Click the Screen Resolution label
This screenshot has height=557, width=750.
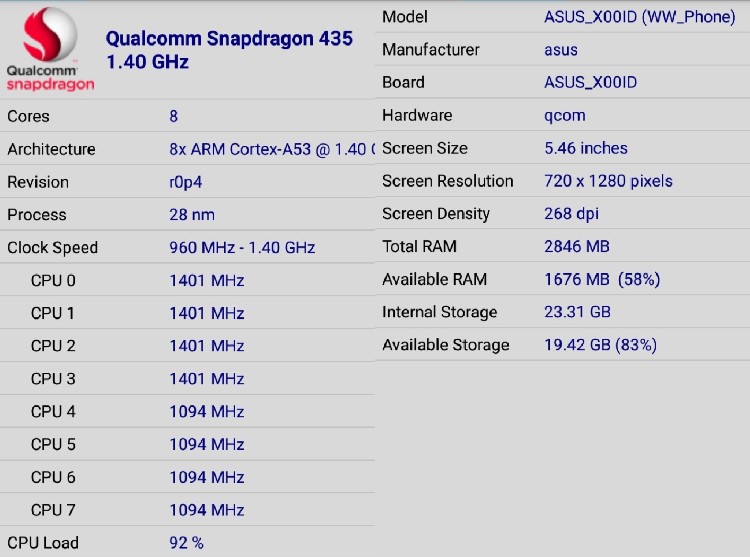coord(448,181)
